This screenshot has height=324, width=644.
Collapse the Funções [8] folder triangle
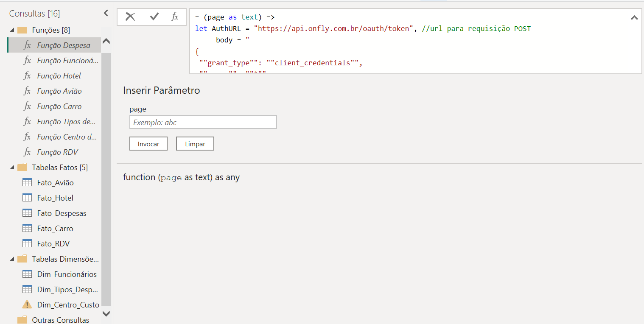click(12, 30)
